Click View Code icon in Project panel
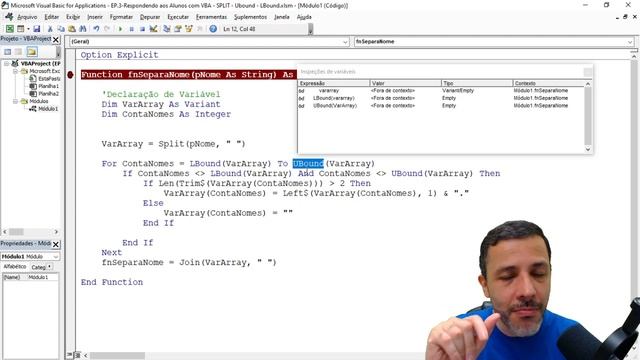Viewport: 640px width, 360px height. click(x=7, y=52)
